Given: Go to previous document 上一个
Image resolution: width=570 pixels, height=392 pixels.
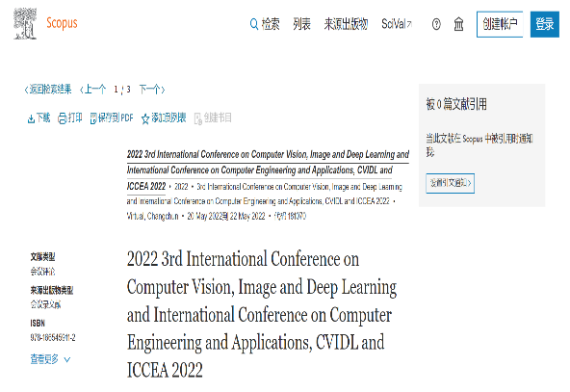Looking at the screenshot, I should (92, 90).
